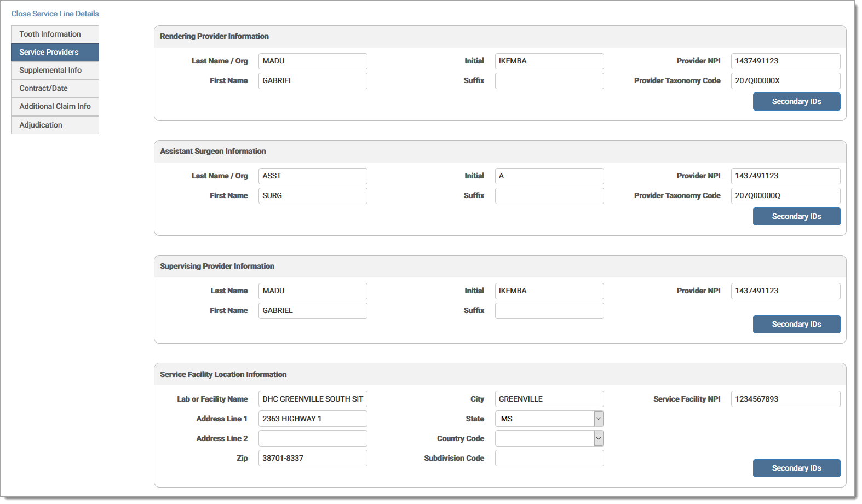Screen dimensions: 862x504
Task: Focus the empty Address Line 2 field
Action: (313, 438)
